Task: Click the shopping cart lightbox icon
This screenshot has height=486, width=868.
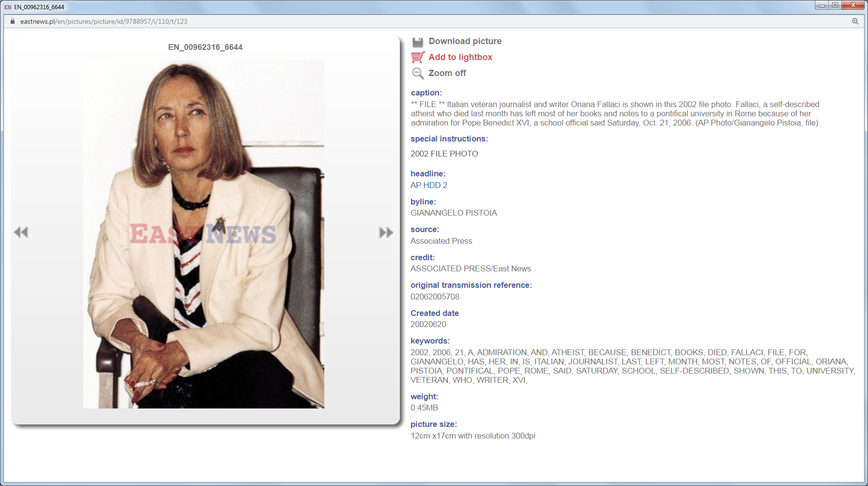Action: click(x=418, y=57)
